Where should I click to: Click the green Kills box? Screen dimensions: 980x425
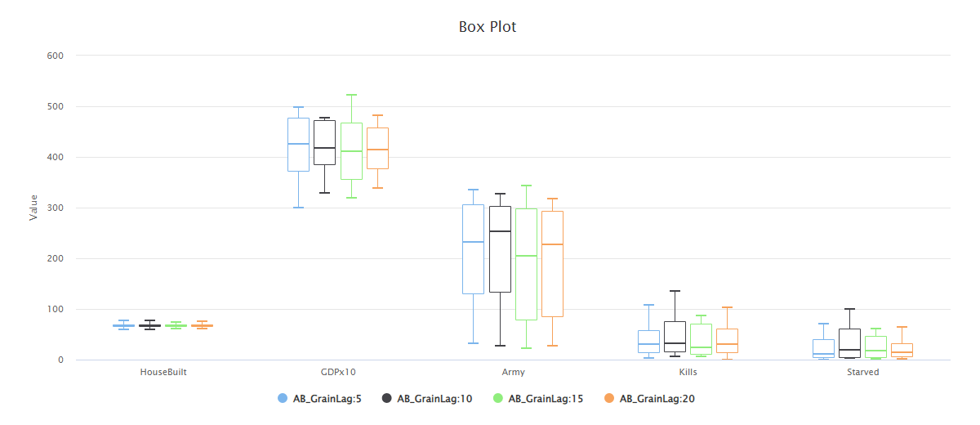pyautogui.click(x=701, y=338)
